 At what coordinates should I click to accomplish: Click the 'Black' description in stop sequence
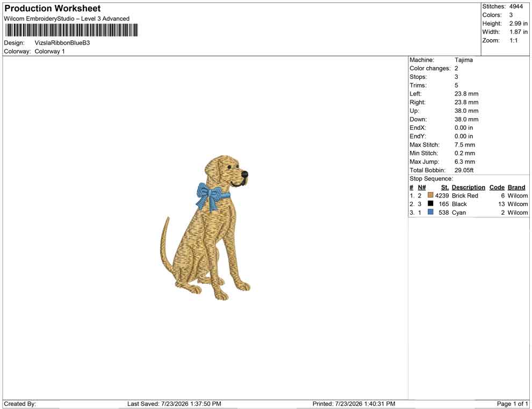click(x=459, y=204)
